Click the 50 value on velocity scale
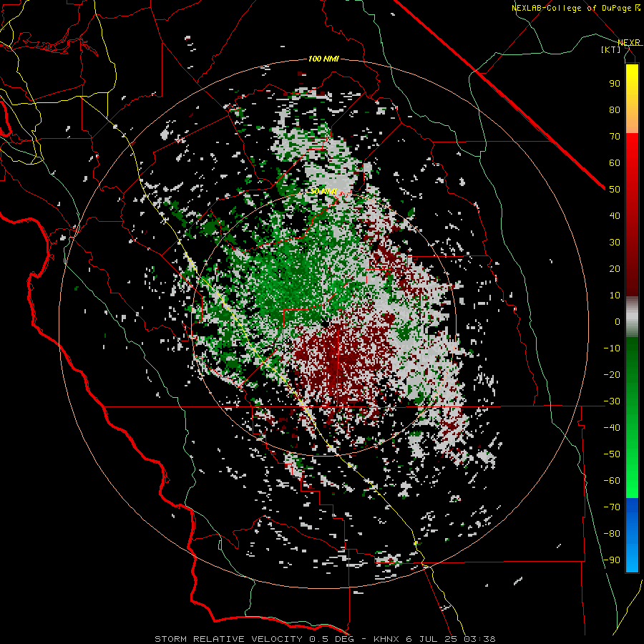 click(615, 190)
